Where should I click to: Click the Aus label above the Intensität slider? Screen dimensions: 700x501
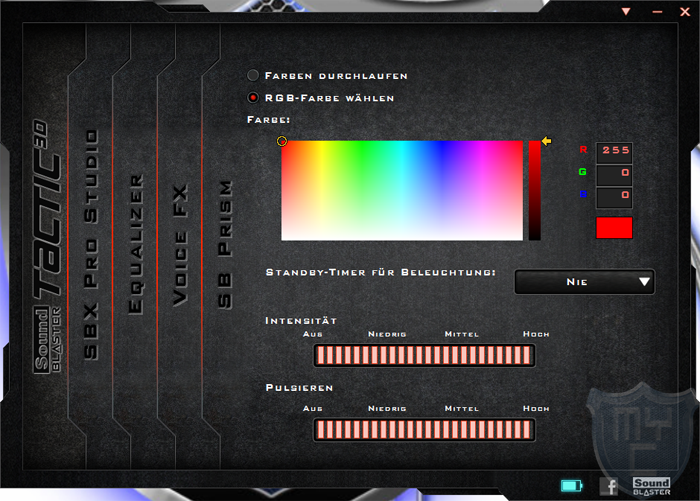pos(312,334)
